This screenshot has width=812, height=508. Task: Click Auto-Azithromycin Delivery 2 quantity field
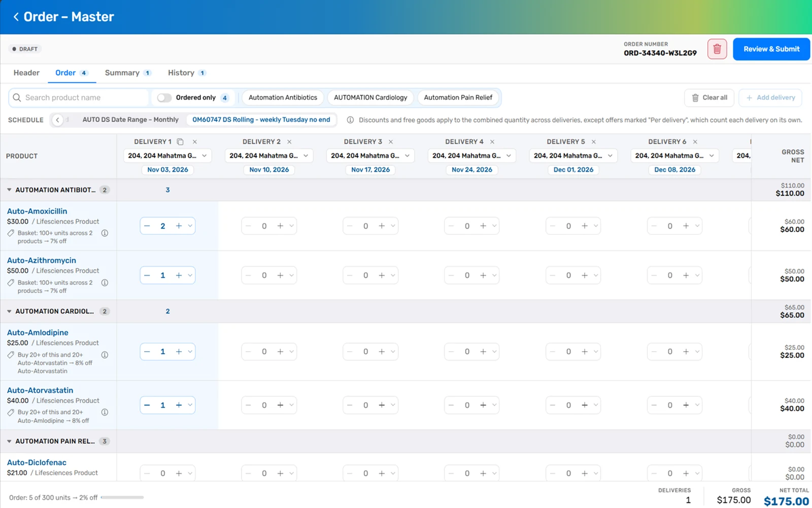pos(264,275)
